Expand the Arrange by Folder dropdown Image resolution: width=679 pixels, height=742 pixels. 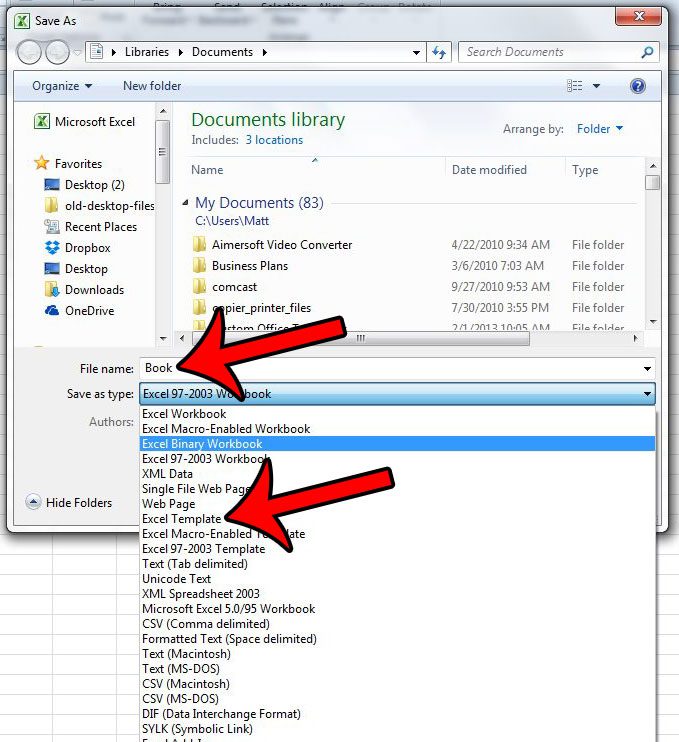[600, 129]
